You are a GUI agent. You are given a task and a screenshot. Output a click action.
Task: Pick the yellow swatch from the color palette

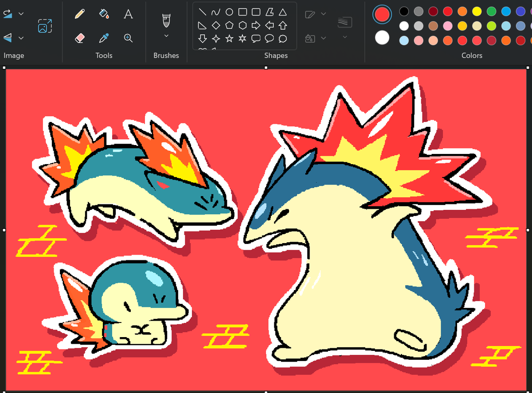(477, 12)
